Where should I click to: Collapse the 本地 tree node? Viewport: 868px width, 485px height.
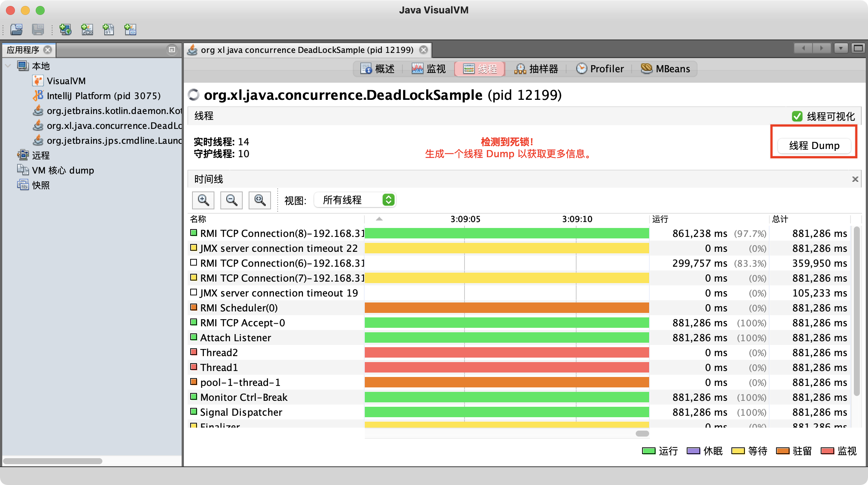(8, 66)
